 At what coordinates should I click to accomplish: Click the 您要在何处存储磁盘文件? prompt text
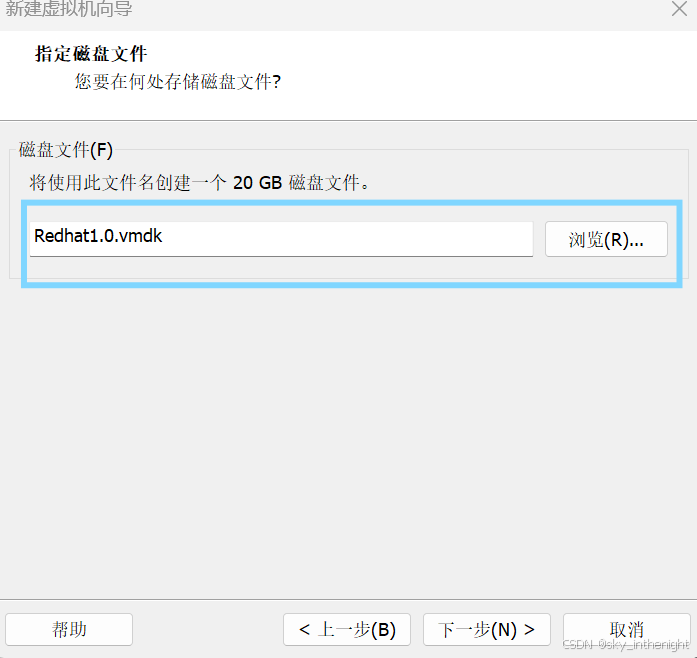178,82
